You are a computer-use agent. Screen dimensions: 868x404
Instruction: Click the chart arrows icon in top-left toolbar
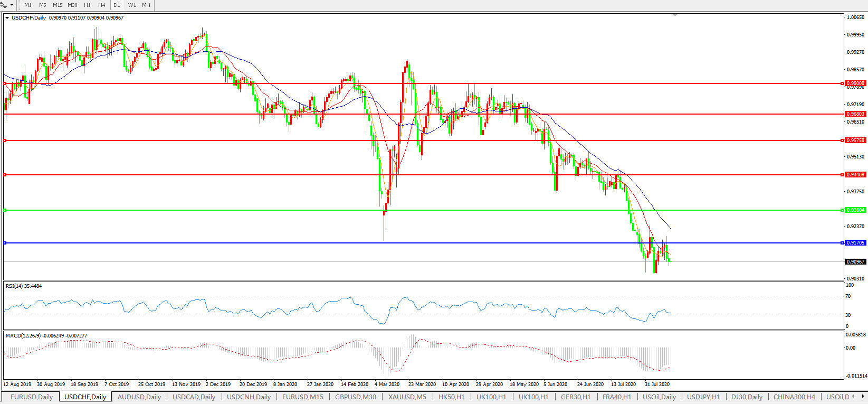[4, 5]
